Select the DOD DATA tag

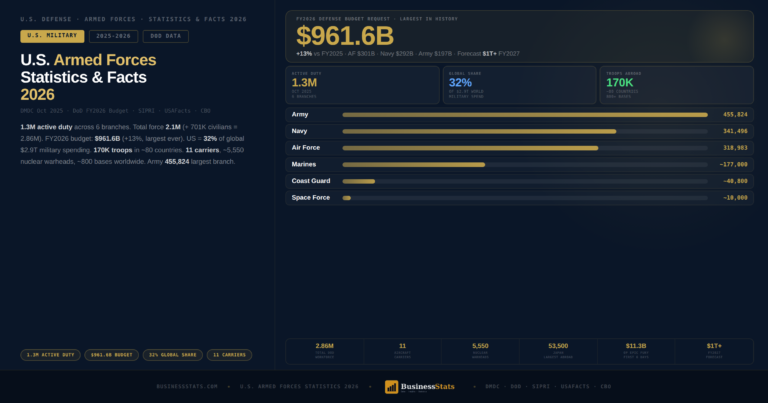(x=166, y=36)
